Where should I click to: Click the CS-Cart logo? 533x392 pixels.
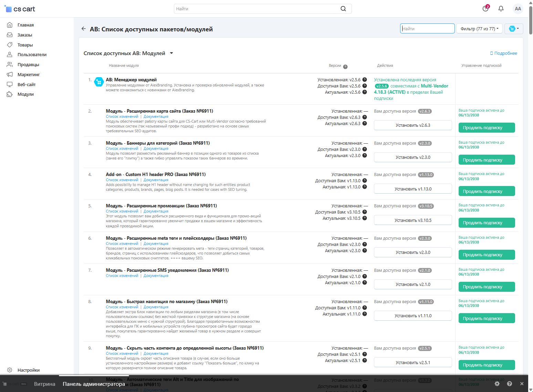[x=20, y=9]
